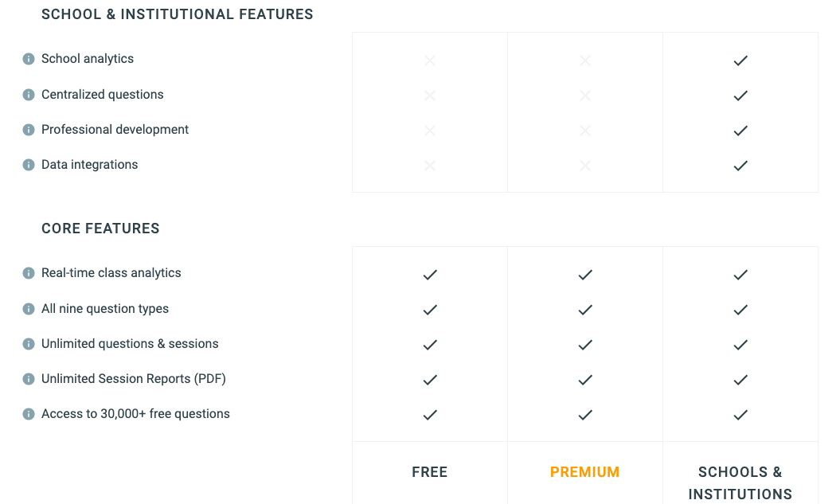Click info icon next to Centralized questions
The height and width of the screenshot is (504, 840).
coord(29,95)
